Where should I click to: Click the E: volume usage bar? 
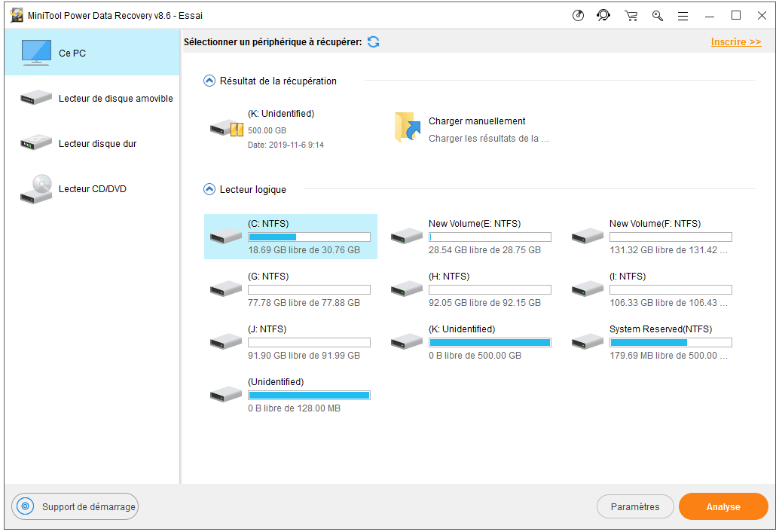pyautogui.click(x=490, y=237)
